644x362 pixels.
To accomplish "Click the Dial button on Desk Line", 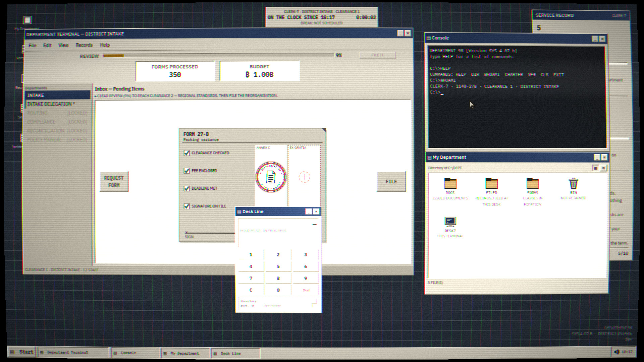I will (x=306, y=290).
